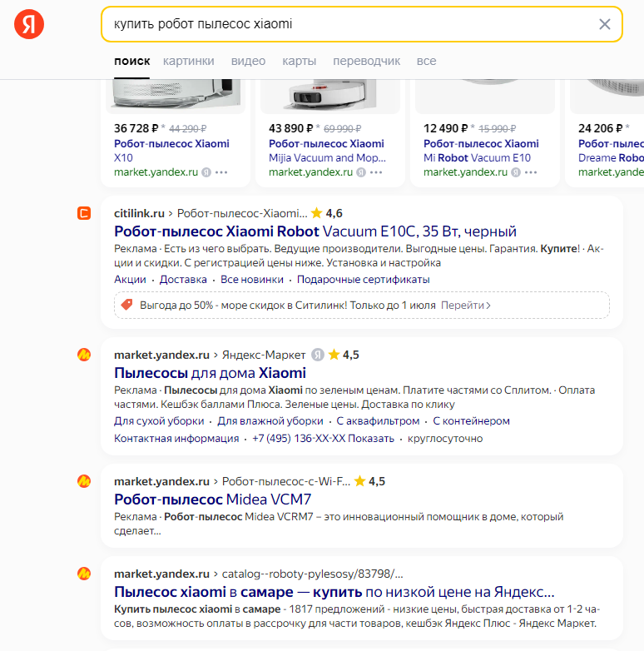Open Для влажной уборки sitelink

click(270, 421)
